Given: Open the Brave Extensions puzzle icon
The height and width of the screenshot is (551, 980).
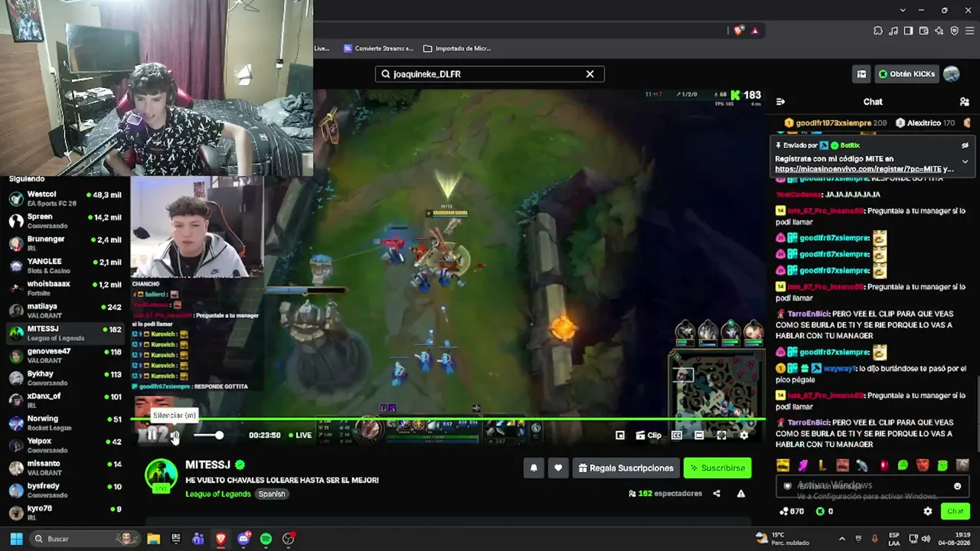Looking at the screenshot, I should pos(878,31).
